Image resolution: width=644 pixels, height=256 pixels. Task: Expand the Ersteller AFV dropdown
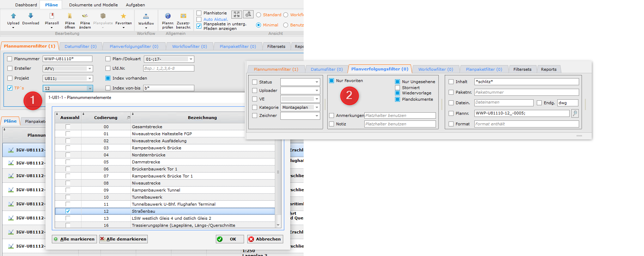[90, 69]
